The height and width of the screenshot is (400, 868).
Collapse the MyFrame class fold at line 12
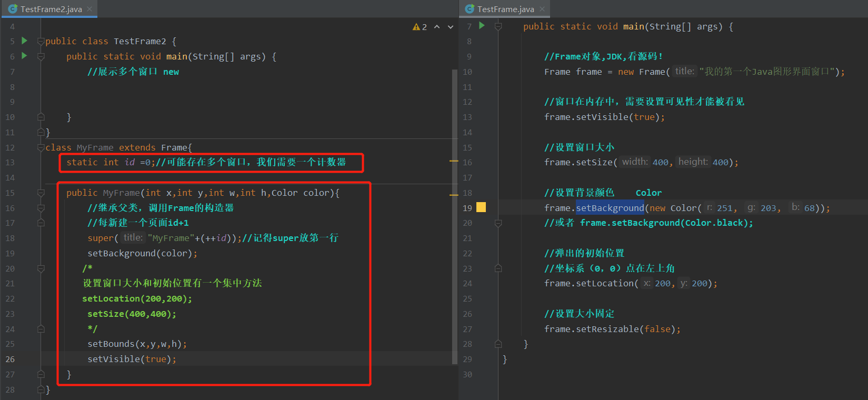[x=41, y=147]
